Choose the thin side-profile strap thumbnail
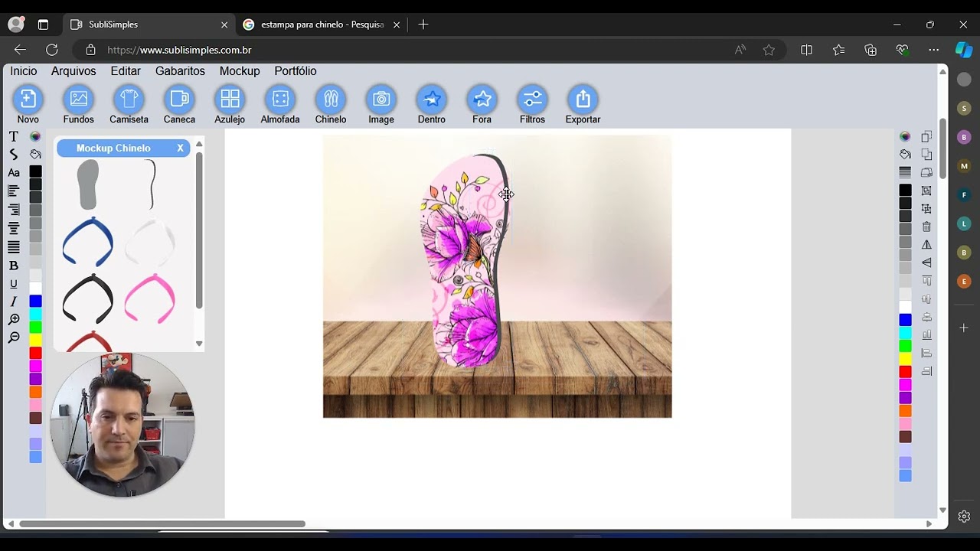This screenshot has width=980, height=551. (152, 184)
